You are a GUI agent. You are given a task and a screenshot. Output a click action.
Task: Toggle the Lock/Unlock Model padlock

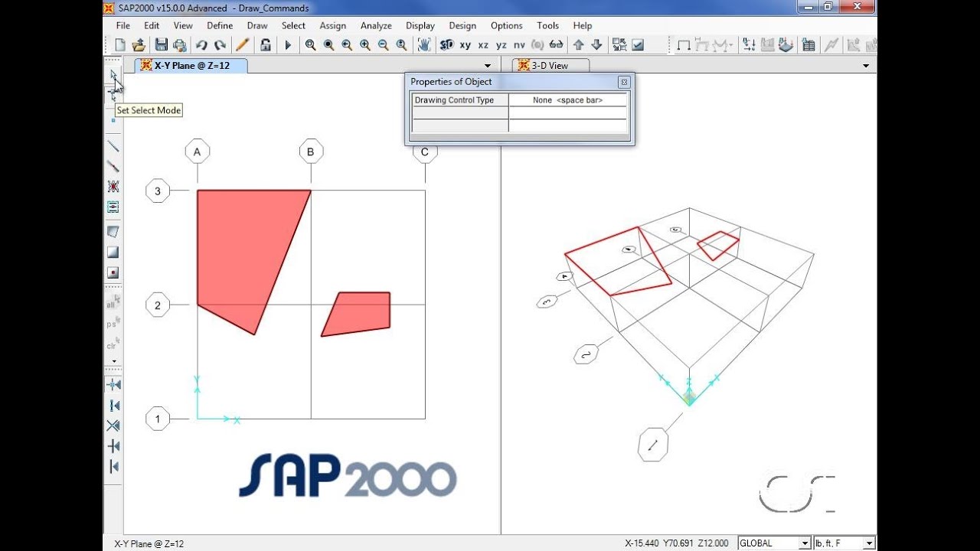point(265,45)
